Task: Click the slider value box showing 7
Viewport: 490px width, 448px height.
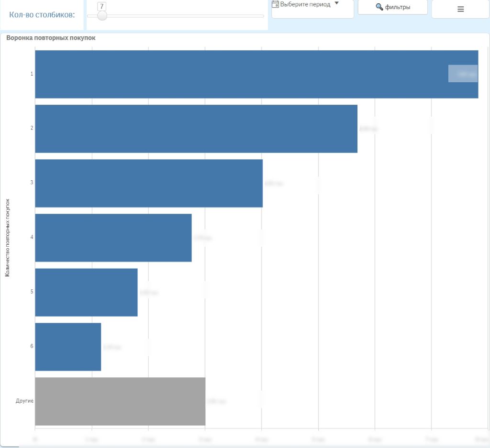Action: [102, 6]
